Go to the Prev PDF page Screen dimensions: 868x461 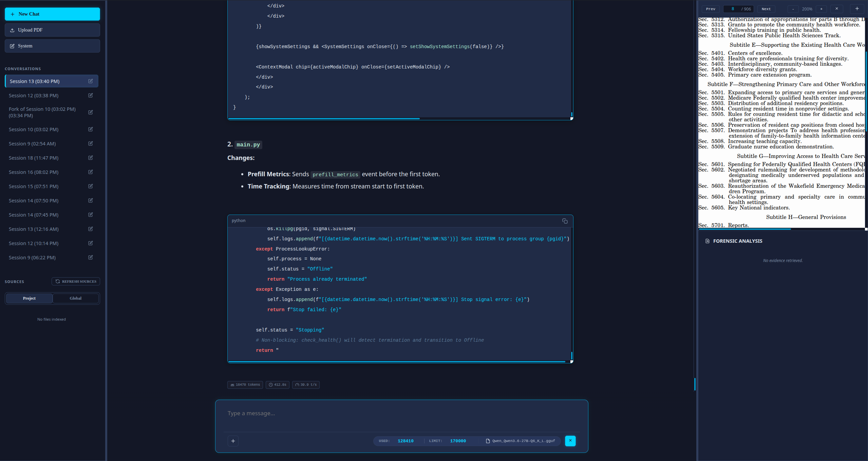point(711,9)
